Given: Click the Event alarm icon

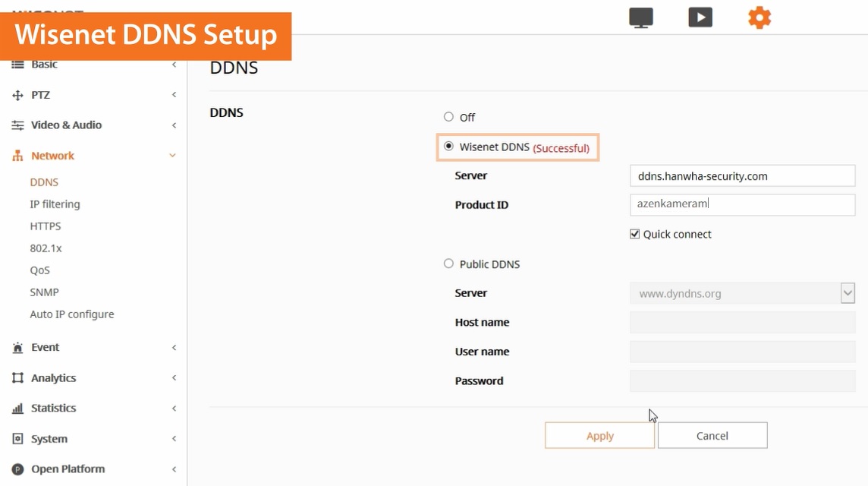Looking at the screenshot, I should (17, 348).
